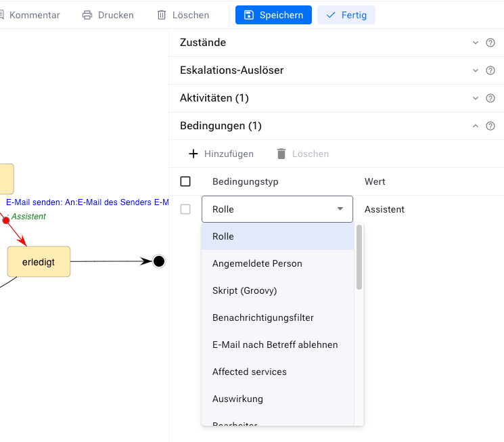Open help icon for Bedingungen section
Image resolution: width=504 pixels, height=442 pixels.
coord(490,126)
